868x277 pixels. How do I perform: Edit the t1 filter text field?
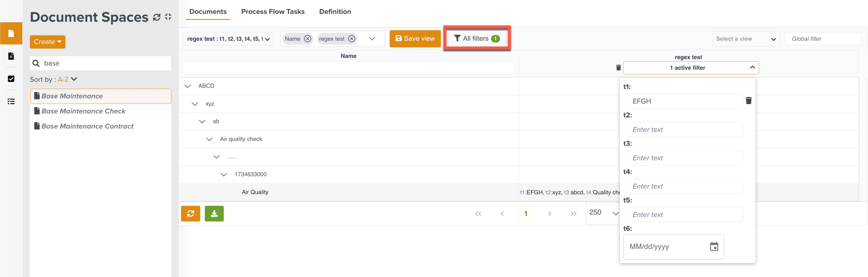coord(684,101)
